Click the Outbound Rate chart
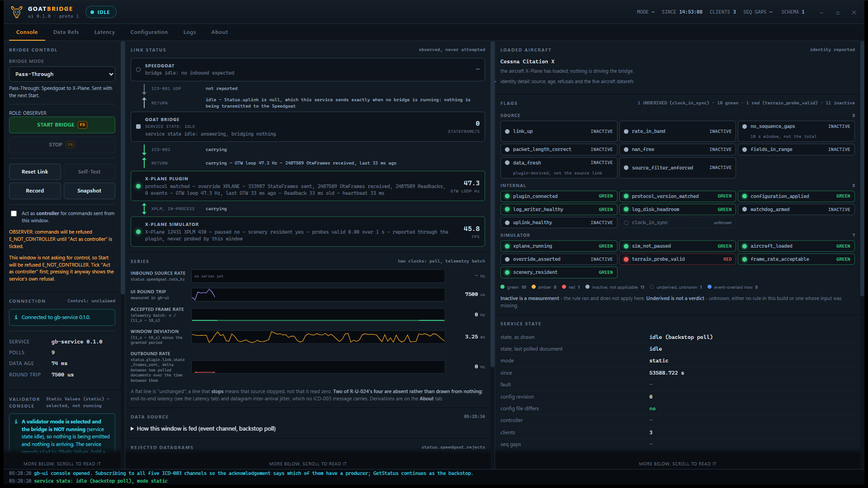 318,367
